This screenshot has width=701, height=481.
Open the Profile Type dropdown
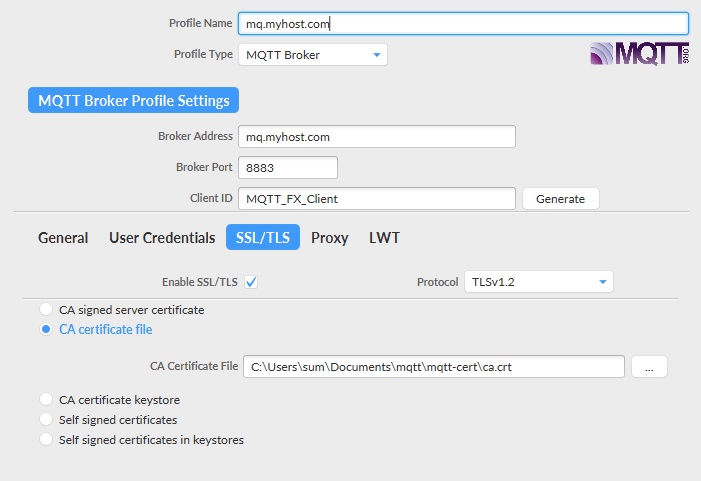pyautogui.click(x=313, y=55)
